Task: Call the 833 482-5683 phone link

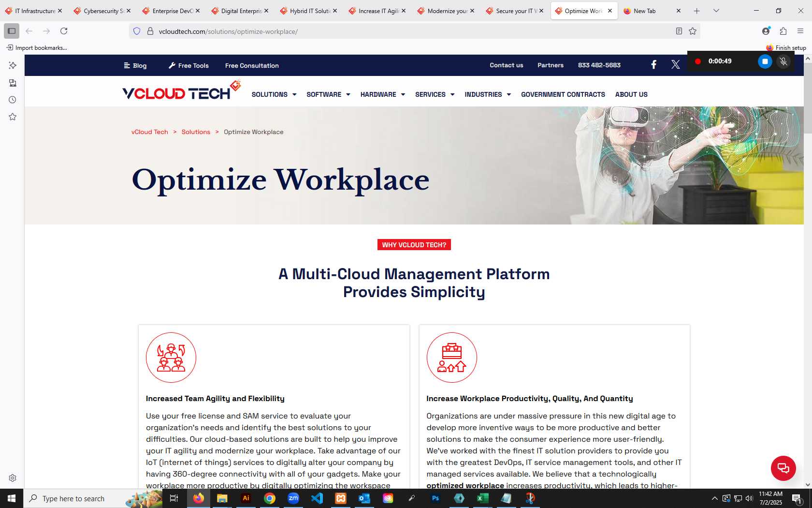Action: tap(599, 65)
